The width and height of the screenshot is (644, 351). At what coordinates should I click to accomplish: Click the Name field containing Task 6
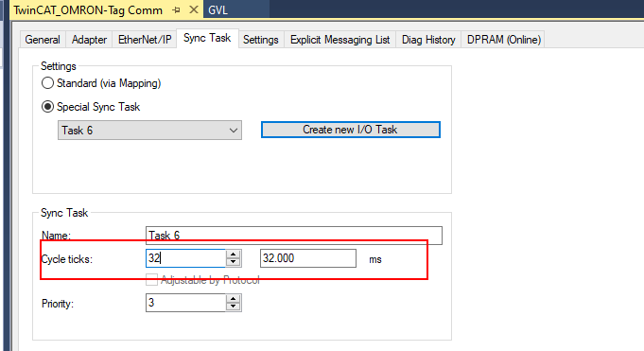point(294,235)
